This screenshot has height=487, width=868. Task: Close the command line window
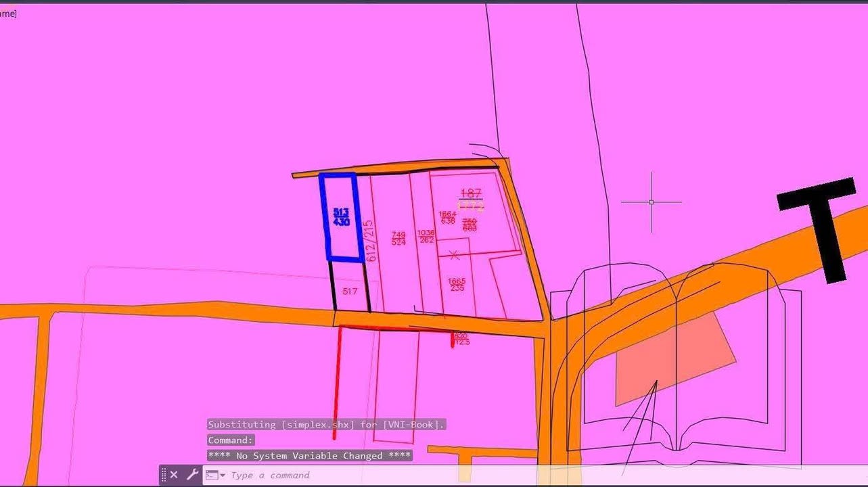coord(174,475)
